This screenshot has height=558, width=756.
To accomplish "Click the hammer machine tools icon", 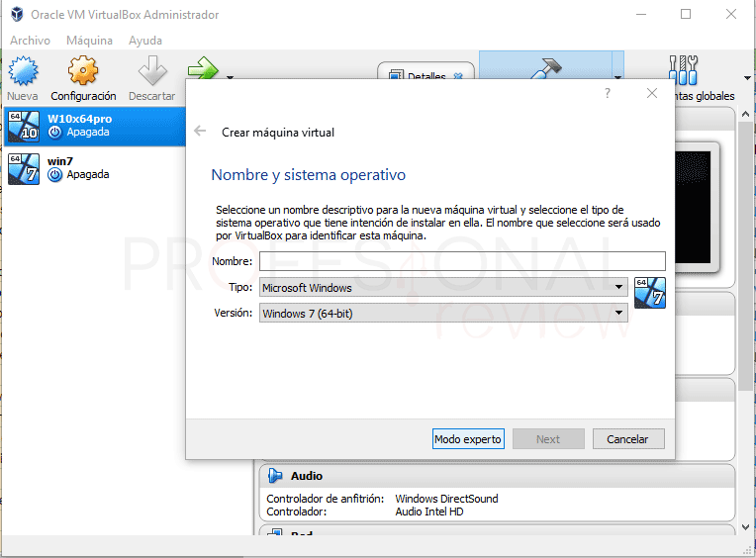I will [x=546, y=67].
